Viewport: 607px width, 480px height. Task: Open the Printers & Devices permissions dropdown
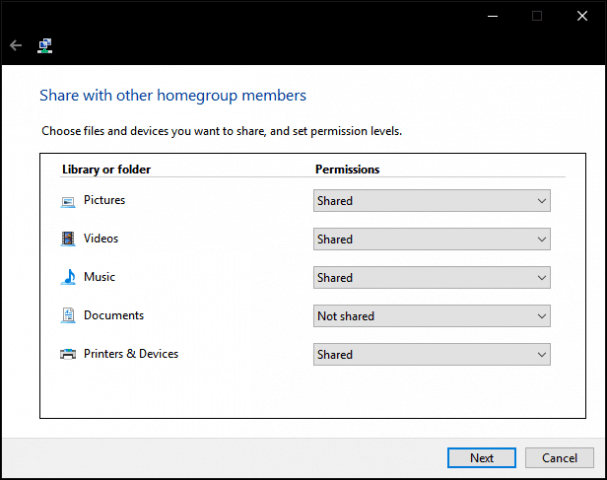pyautogui.click(x=432, y=354)
